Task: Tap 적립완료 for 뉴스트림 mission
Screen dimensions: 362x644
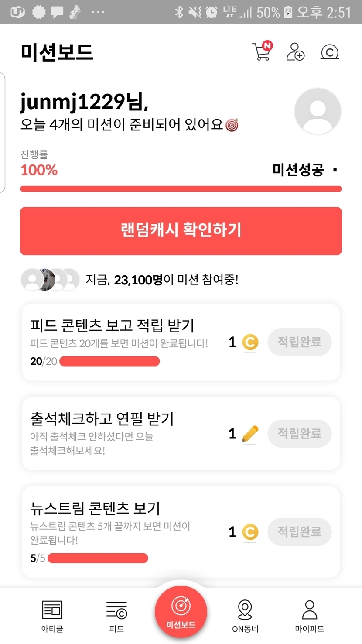Action: pyautogui.click(x=299, y=532)
